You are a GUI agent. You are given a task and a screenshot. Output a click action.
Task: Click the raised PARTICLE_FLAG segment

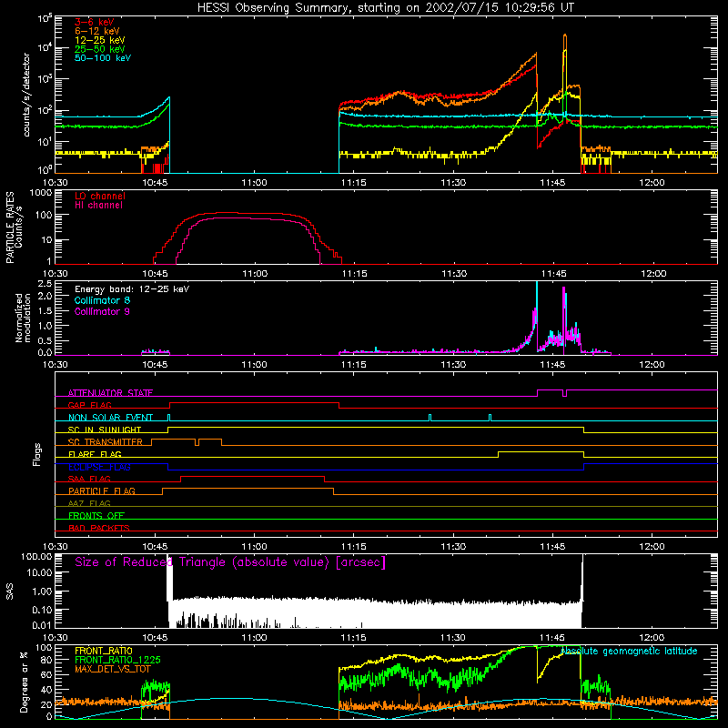[x=248, y=489]
